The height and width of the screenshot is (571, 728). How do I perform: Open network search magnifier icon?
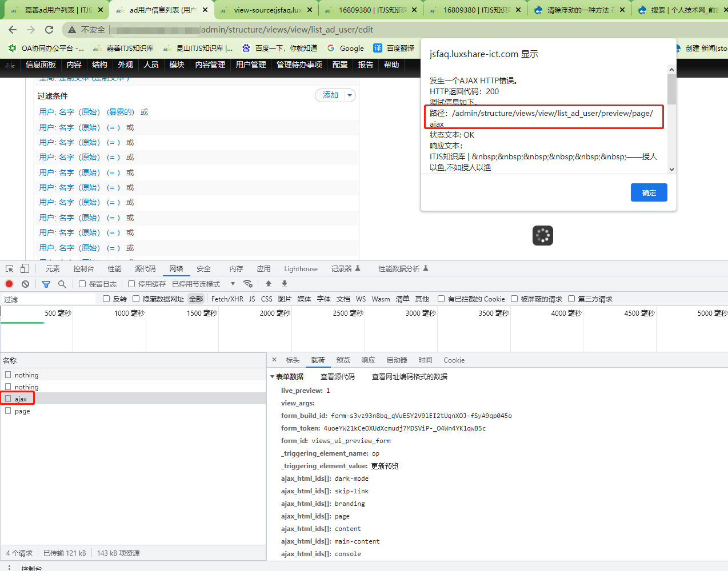(x=62, y=284)
